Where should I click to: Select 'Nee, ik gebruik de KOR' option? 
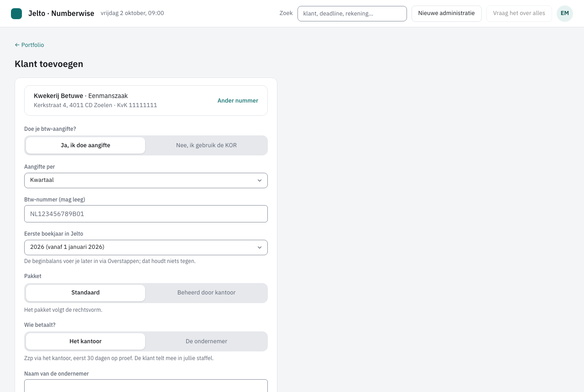pos(206,145)
